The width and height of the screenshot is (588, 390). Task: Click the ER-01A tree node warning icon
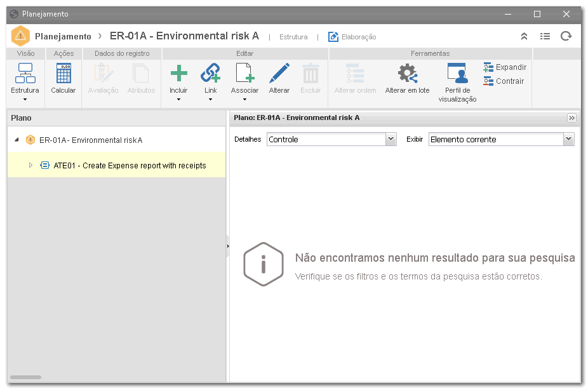coord(30,140)
